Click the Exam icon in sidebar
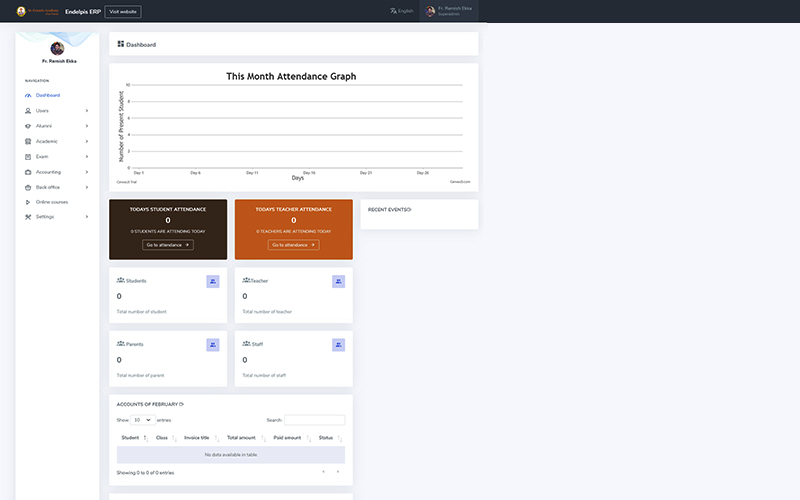800x500 pixels. pos(28,157)
